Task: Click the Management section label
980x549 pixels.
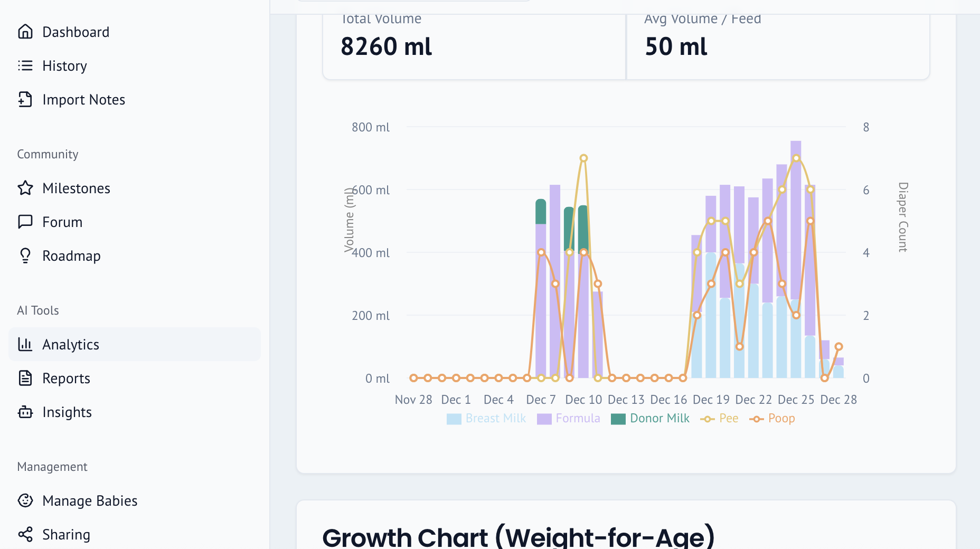Action: (x=52, y=467)
